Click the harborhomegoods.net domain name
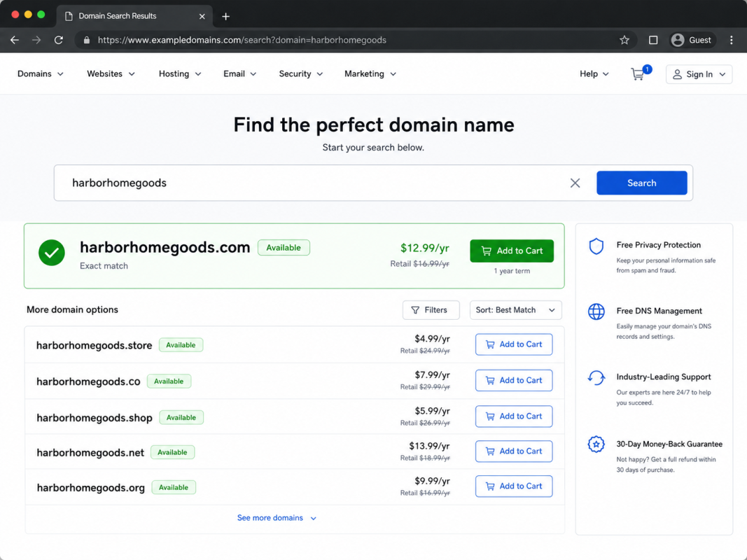747x560 pixels. point(90,452)
